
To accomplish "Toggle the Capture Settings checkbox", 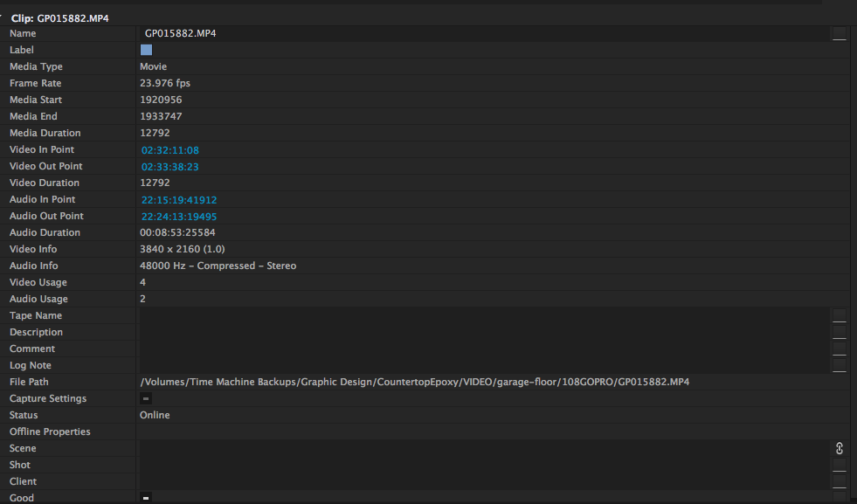I will coord(146,398).
